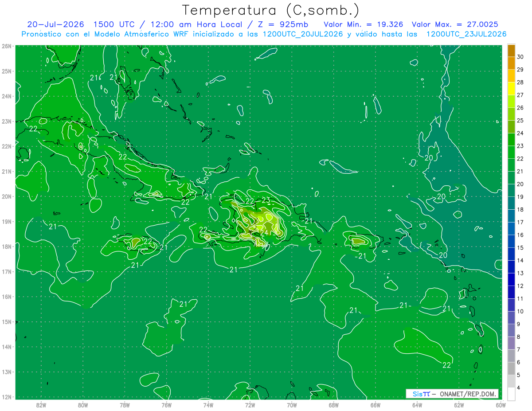Image resolution: width=532 pixels, height=411 pixels.
Task: Select the 26N latitude axis label
Action: pyautogui.click(x=7, y=46)
